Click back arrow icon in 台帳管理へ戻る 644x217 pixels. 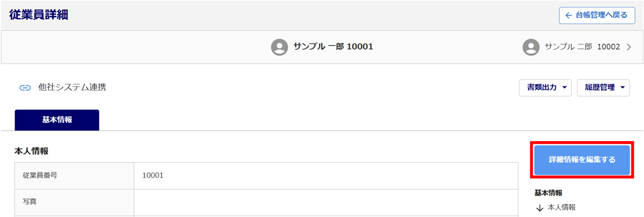[569, 15]
